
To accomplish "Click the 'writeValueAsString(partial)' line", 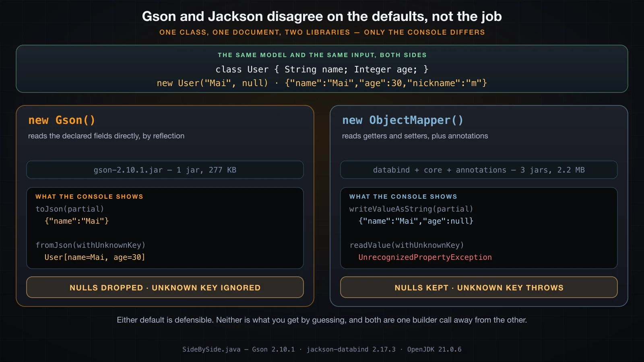I will coord(411,209).
